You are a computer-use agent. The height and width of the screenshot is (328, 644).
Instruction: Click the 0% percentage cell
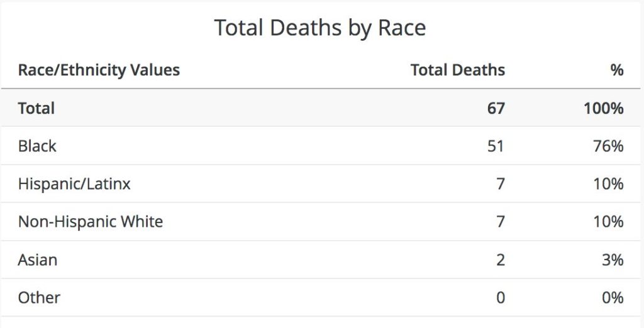612,297
